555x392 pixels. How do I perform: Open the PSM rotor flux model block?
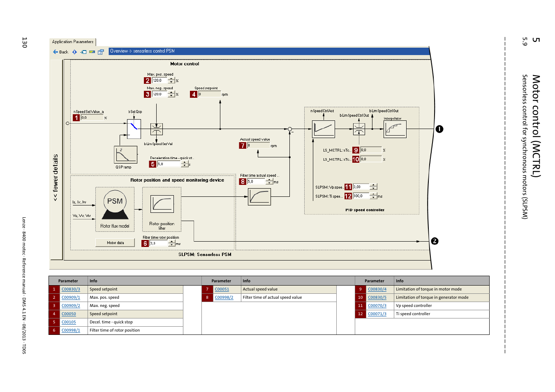[x=115, y=209]
